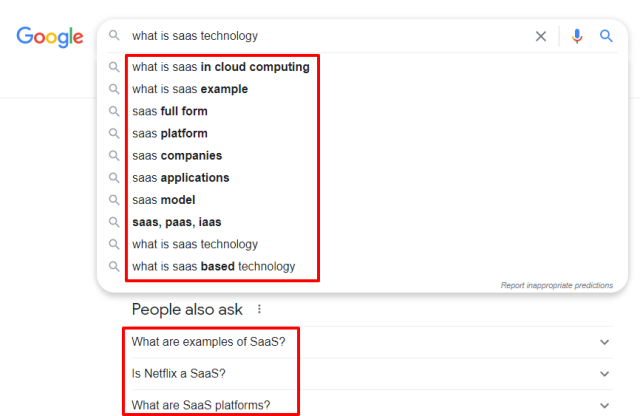Click the magnifier icon inside the search field
Viewport: 640px width, 416px height.
114,36
